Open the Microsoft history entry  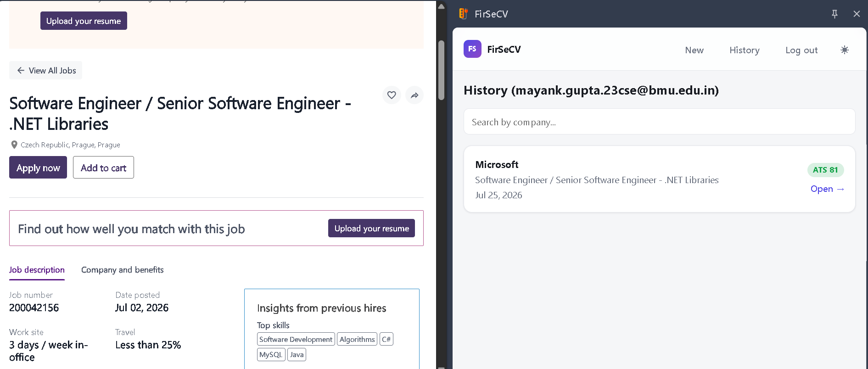point(827,189)
